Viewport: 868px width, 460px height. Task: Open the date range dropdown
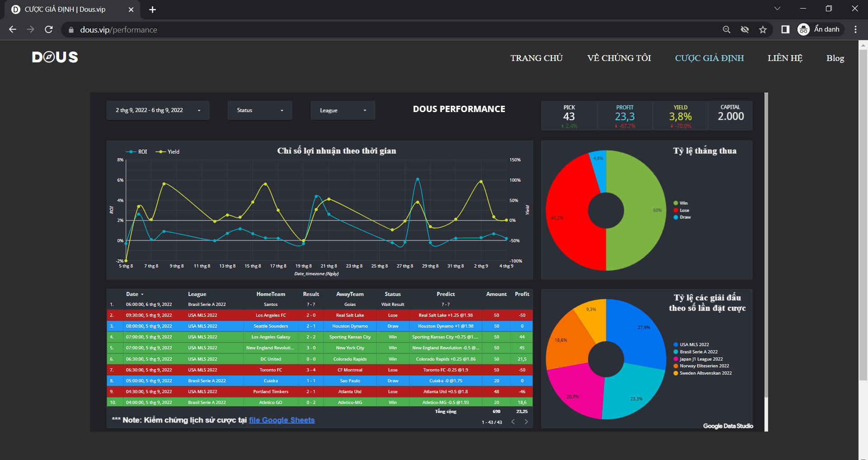tap(158, 110)
